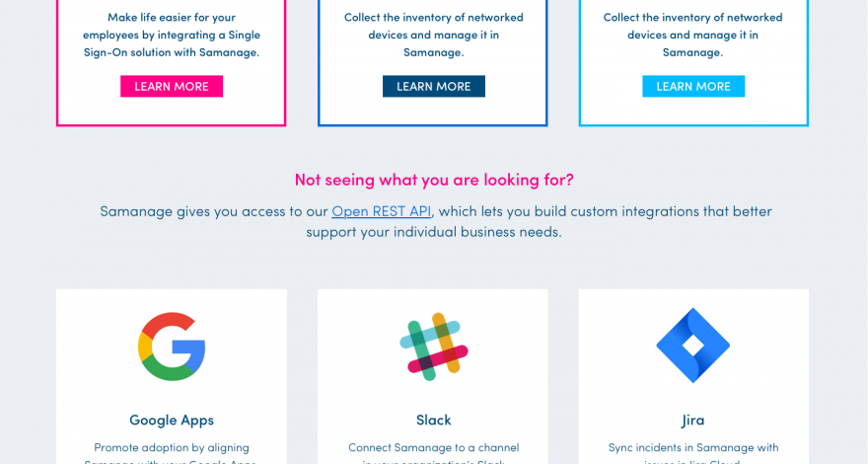Open the Open REST API link
Image resolution: width=868 pixels, height=464 pixels.
pos(382,210)
